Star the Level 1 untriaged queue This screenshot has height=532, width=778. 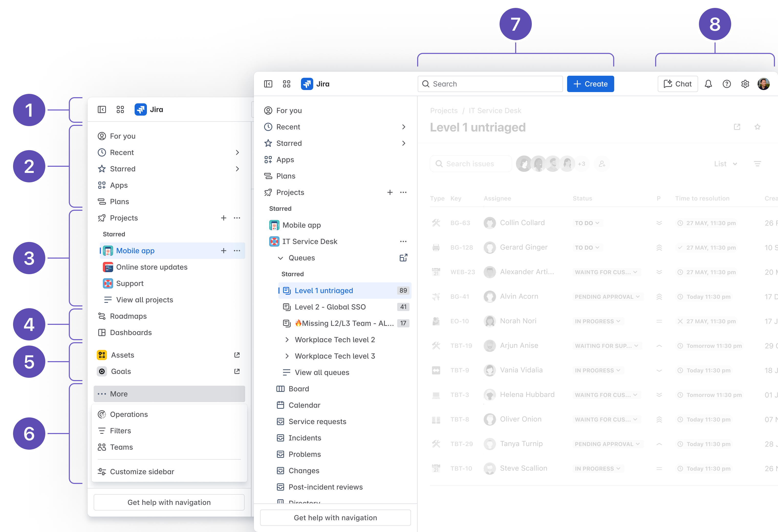[757, 127]
